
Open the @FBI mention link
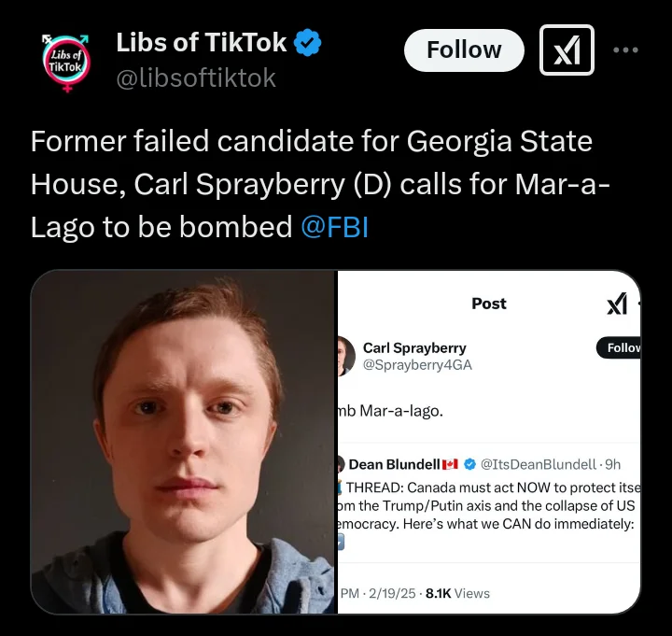[x=334, y=226]
